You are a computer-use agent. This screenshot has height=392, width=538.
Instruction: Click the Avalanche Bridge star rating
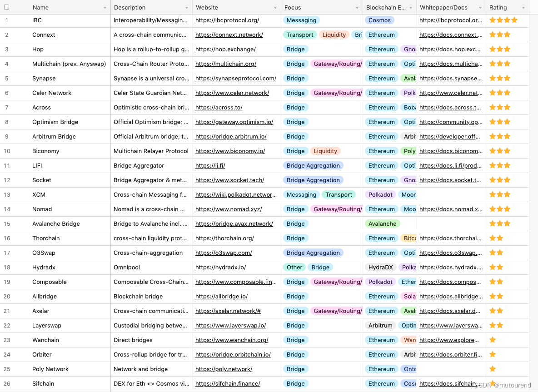coord(500,223)
